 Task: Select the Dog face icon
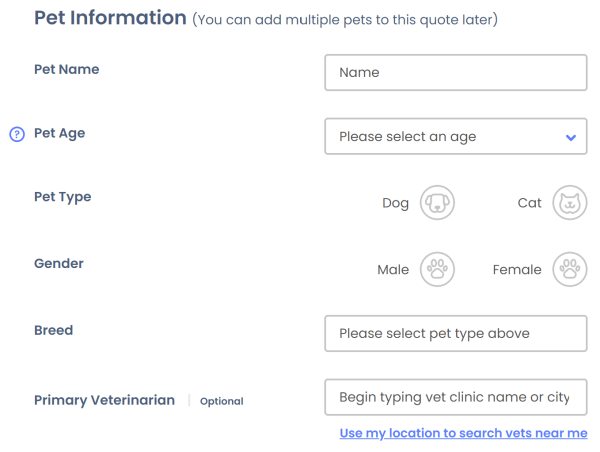437,202
